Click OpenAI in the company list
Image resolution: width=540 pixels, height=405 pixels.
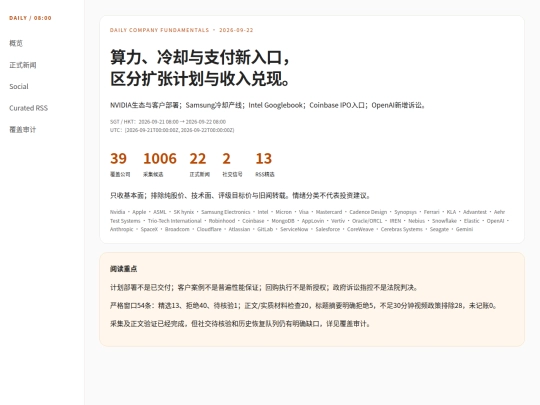[x=495, y=221]
